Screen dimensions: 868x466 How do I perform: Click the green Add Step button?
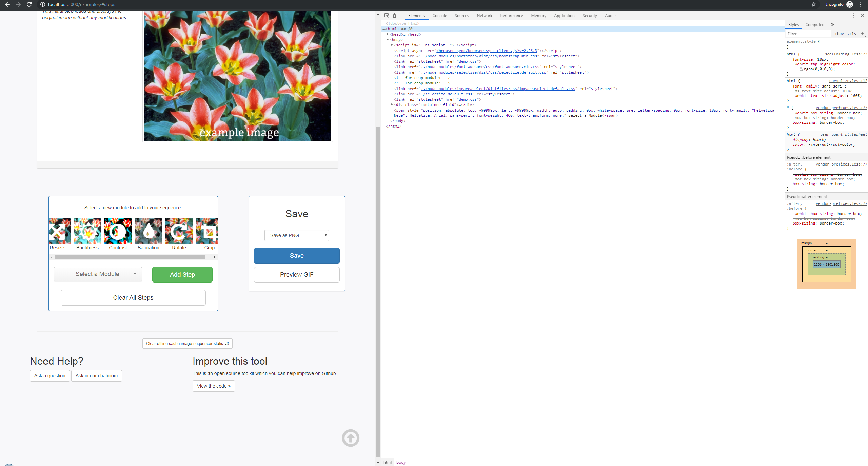[x=182, y=275]
